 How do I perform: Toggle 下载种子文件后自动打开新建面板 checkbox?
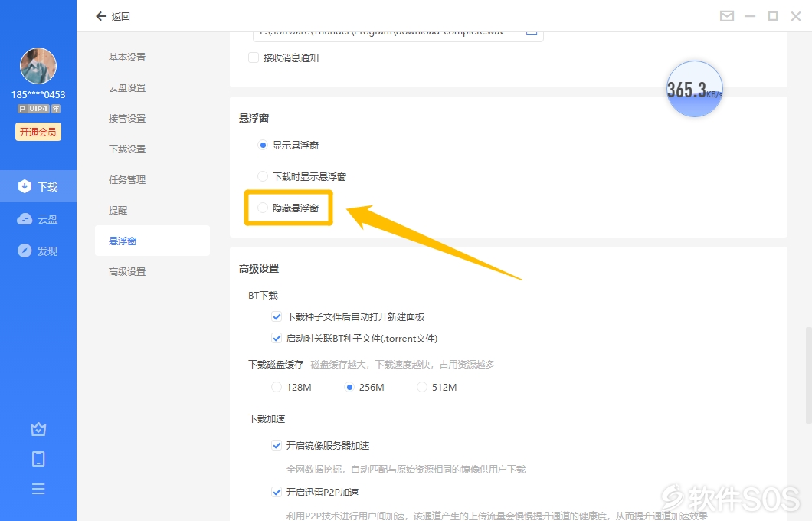click(277, 316)
